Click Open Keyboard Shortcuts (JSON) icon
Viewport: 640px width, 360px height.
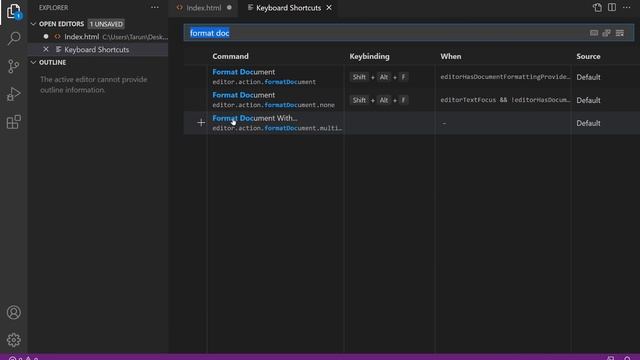click(597, 7)
